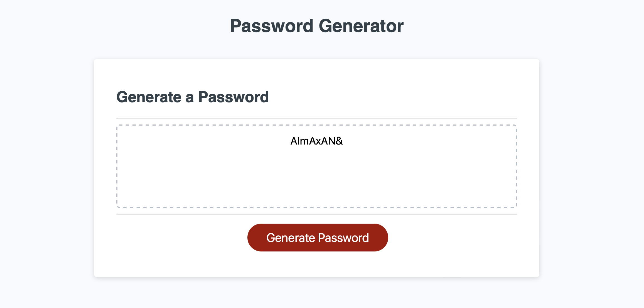Screen dimensions: 644x308
Task: Select the generated password text AImAxAN&
Action: point(316,141)
